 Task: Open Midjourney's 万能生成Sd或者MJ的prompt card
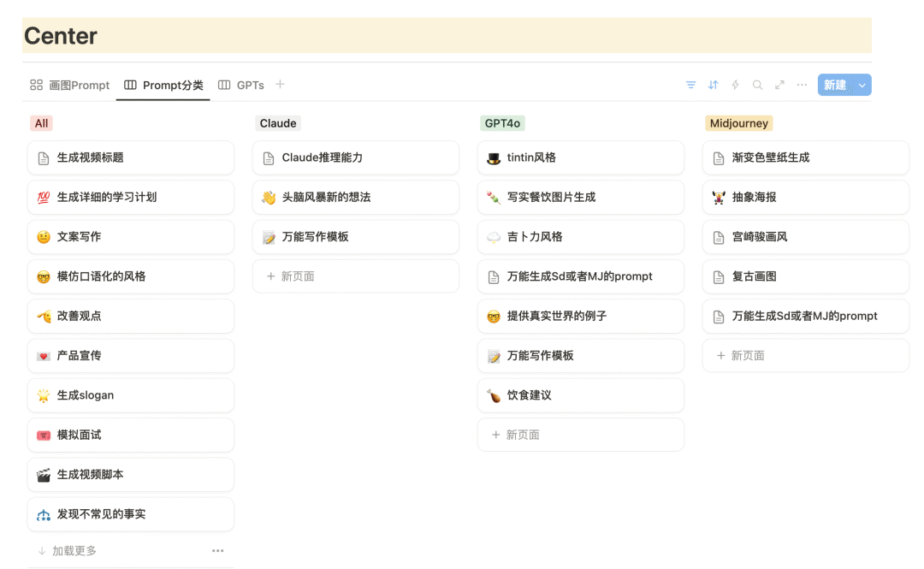click(806, 316)
